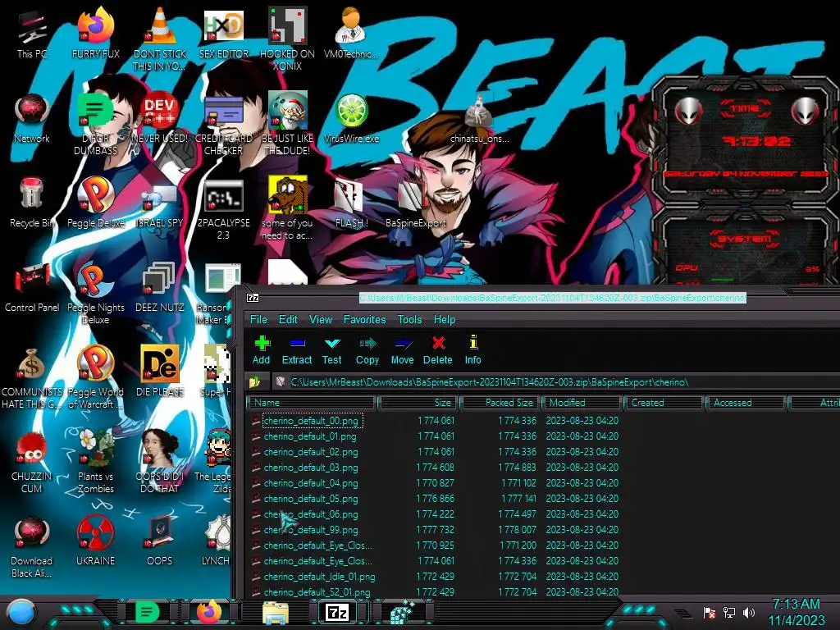Click the Test toolbar icon
The width and height of the screenshot is (840, 630).
click(331, 349)
